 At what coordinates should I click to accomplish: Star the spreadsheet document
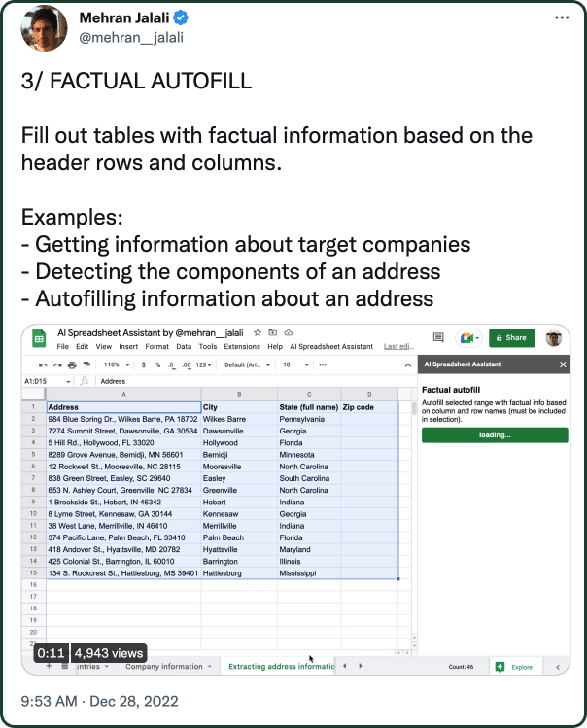[x=258, y=332]
